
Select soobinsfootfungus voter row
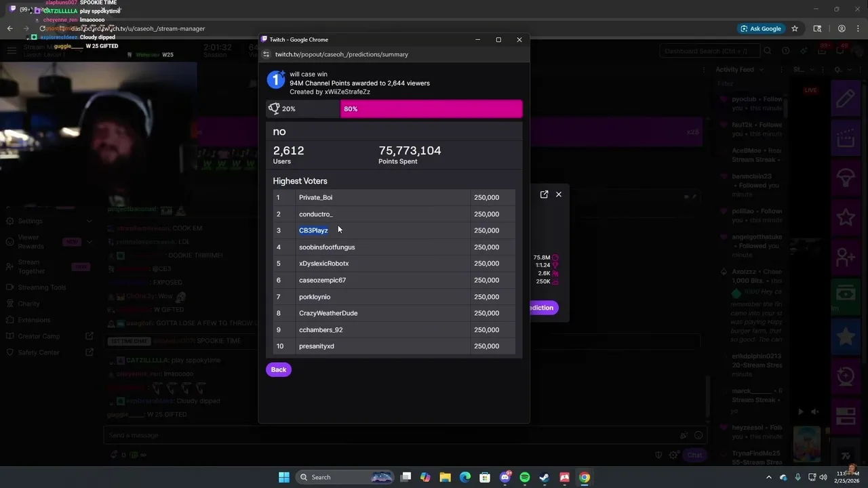point(394,247)
